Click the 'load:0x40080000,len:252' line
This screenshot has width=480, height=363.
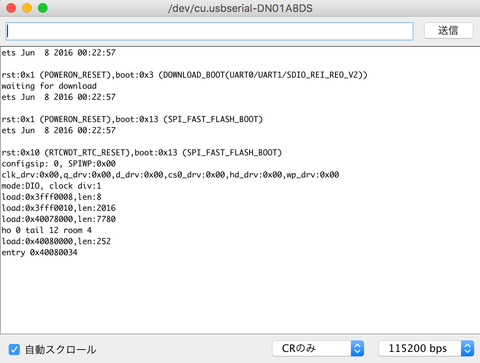pyautogui.click(x=56, y=241)
